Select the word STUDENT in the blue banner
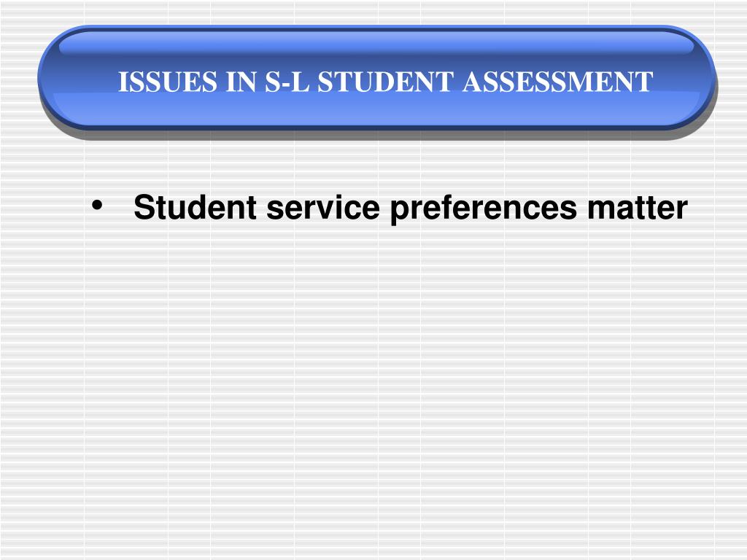 (x=385, y=82)
